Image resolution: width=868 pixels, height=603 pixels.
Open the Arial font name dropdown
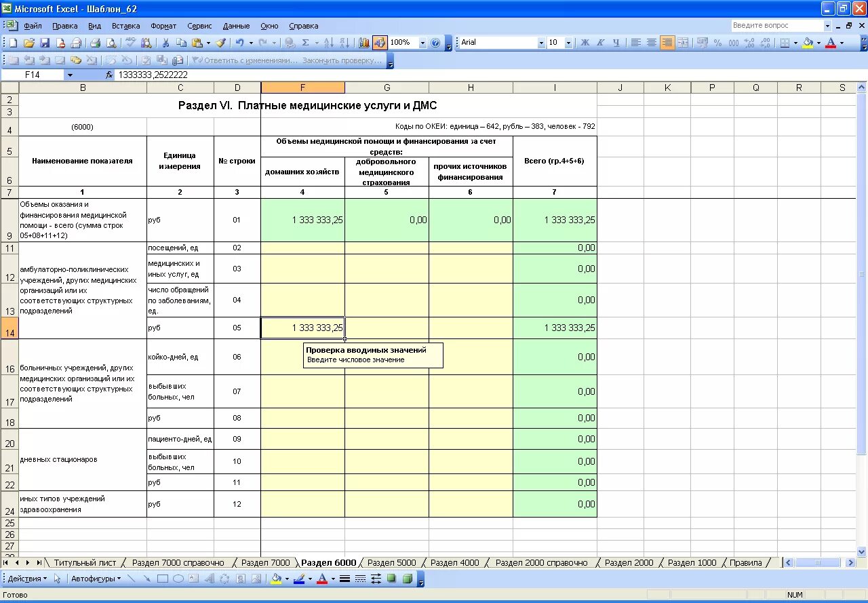(541, 43)
